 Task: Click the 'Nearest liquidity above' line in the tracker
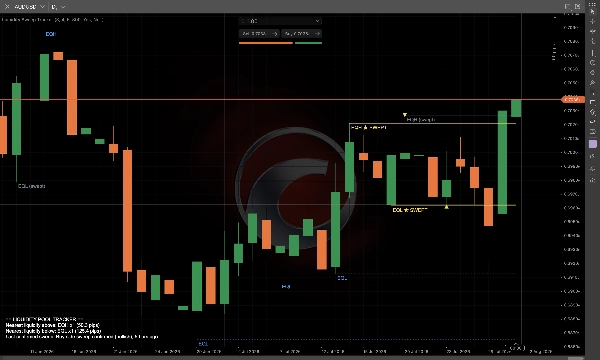tap(53, 325)
